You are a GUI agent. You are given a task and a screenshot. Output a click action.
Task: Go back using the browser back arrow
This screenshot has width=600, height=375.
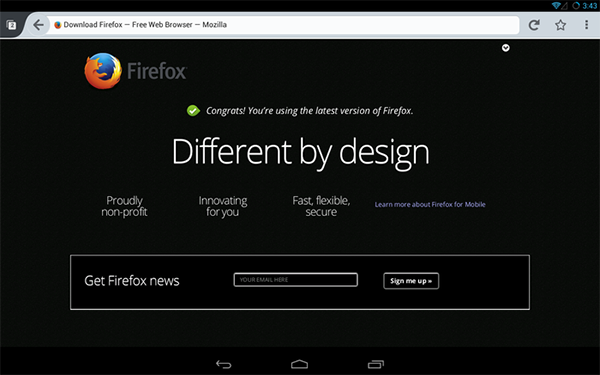pos(38,25)
